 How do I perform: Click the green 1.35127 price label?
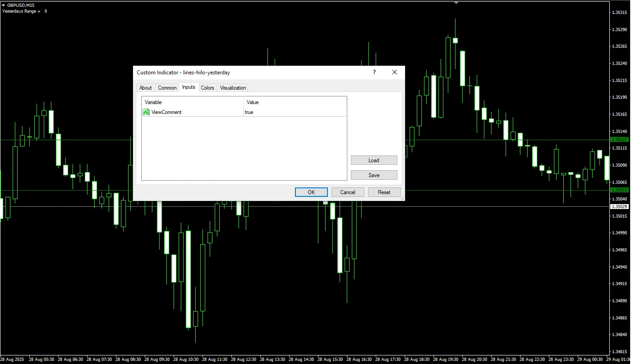coord(619,140)
